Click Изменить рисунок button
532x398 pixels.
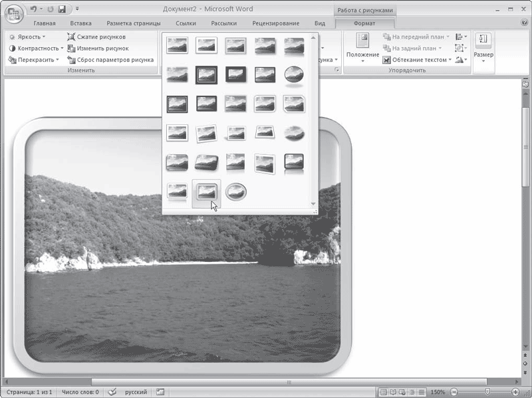(98, 48)
